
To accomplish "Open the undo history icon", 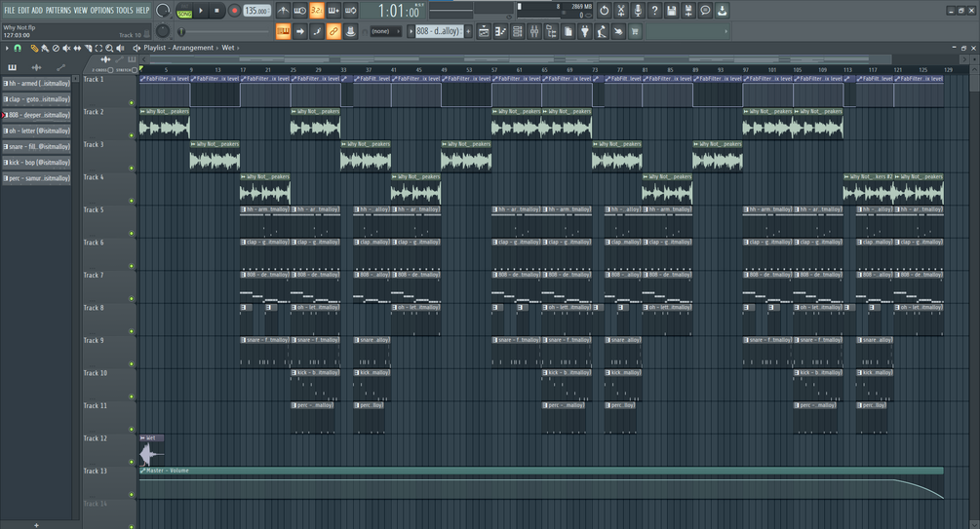I will point(605,11).
